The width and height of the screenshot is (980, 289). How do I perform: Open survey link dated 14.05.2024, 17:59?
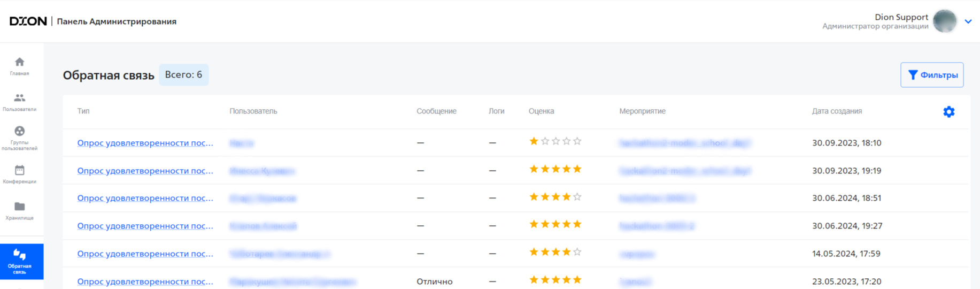[145, 254]
